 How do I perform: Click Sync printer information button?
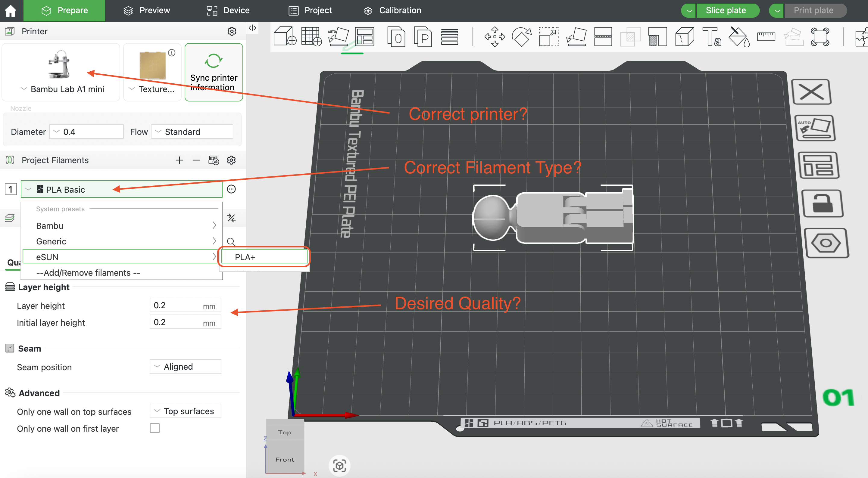tap(214, 72)
